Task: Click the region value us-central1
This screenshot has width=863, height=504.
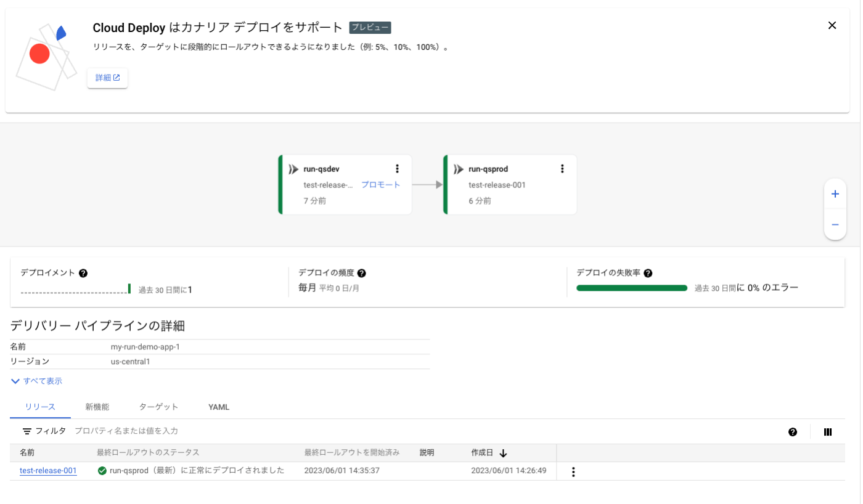Action: [131, 362]
